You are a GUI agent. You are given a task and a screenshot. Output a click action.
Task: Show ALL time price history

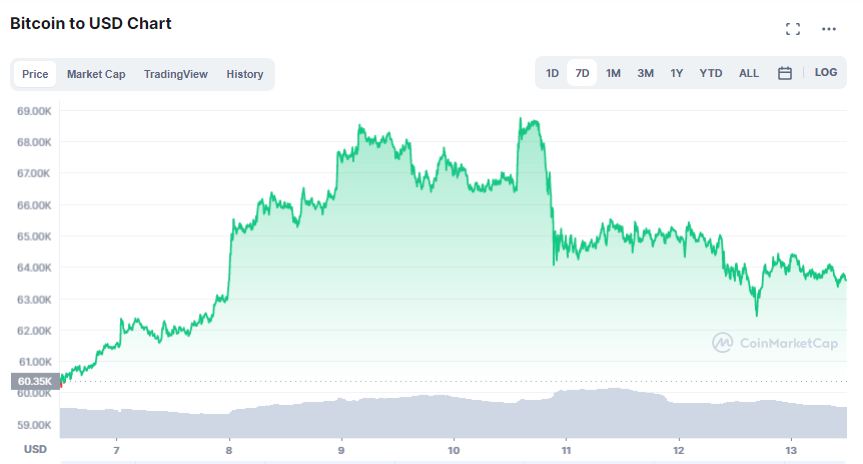749,73
